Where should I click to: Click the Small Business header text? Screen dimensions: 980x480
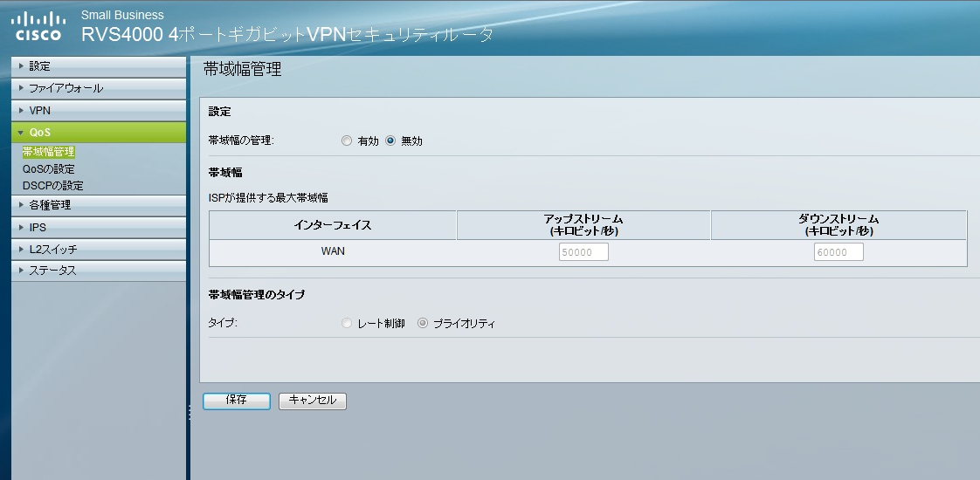pos(122,15)
